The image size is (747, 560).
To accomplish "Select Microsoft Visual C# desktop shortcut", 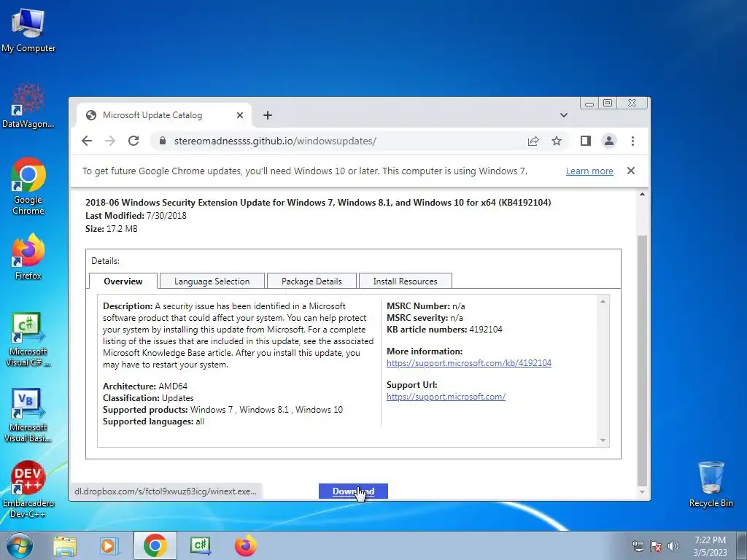I will pos(28,340).
